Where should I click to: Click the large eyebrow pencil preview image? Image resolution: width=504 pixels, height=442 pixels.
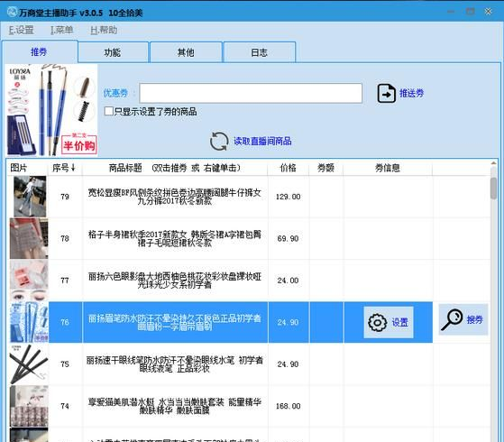(x=51, y=110)
